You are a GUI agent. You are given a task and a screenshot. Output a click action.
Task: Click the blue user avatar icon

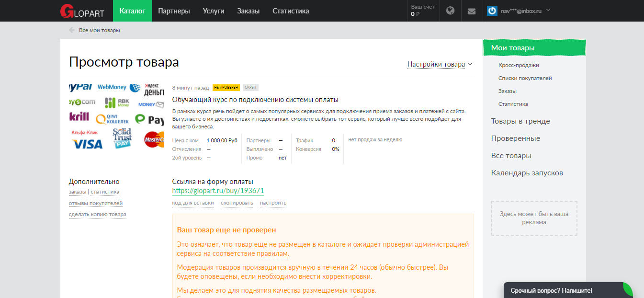492,11
